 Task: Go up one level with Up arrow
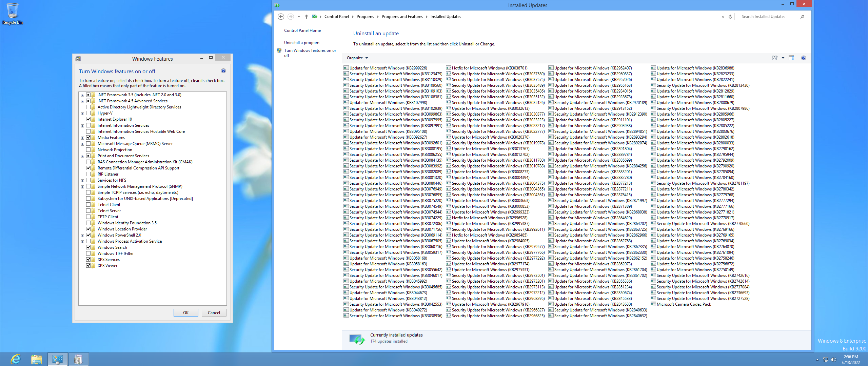pos(306,17)
